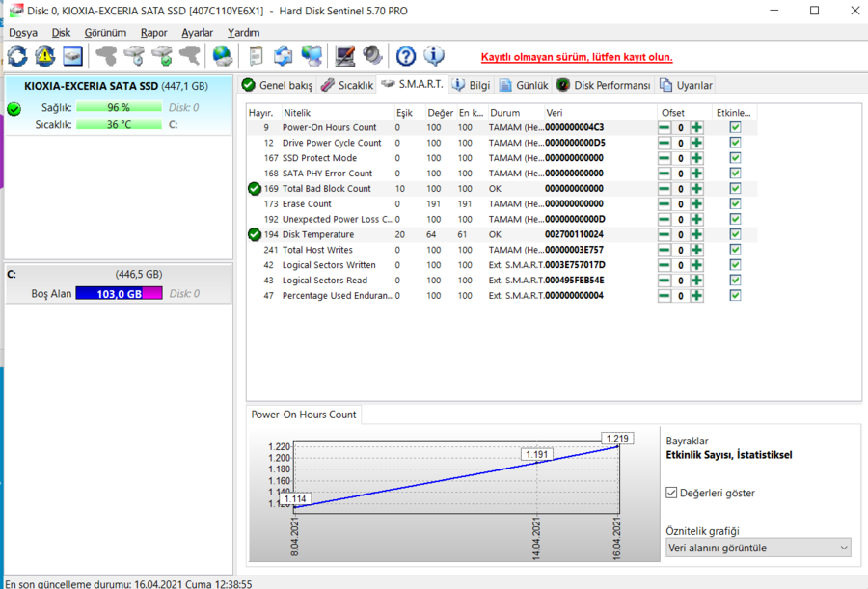Open the Dosya menu
This screenshot has width=868, height=589.
(23, 33)
